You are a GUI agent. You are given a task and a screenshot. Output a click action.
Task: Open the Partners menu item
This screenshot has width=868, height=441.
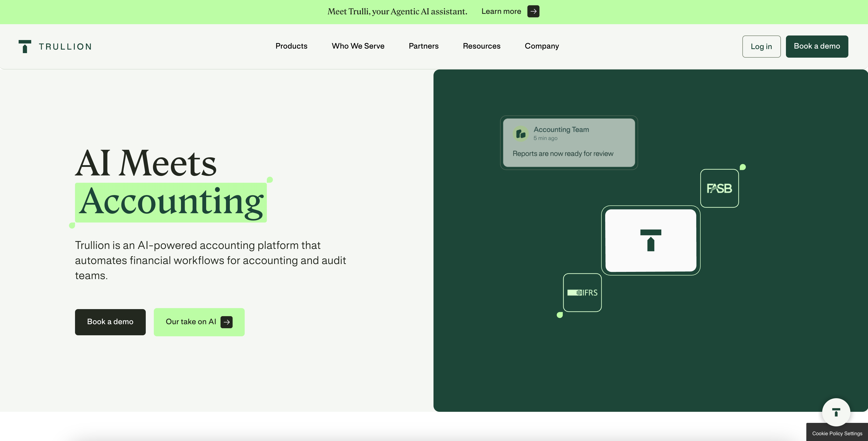424,46
